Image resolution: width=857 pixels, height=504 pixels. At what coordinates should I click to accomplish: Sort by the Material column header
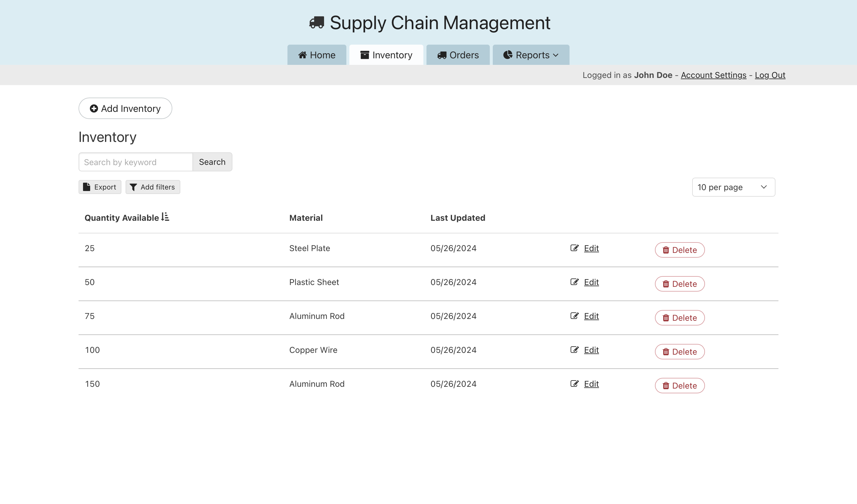(x=306, y=218)
